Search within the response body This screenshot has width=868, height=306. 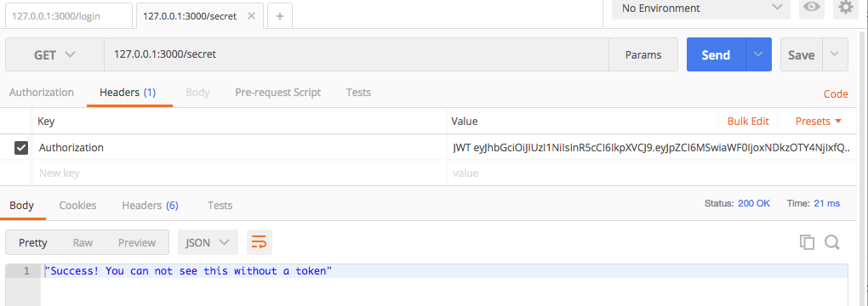coord(832,242)
